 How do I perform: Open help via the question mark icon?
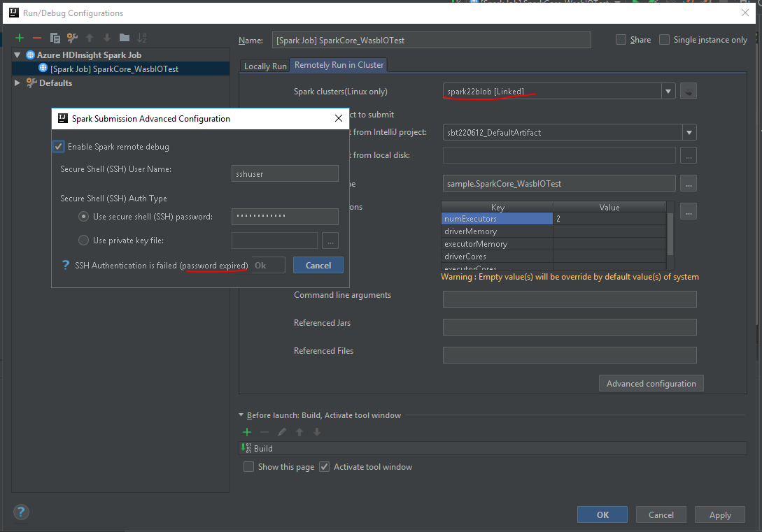pyautogui.click(x=21, y=512)
